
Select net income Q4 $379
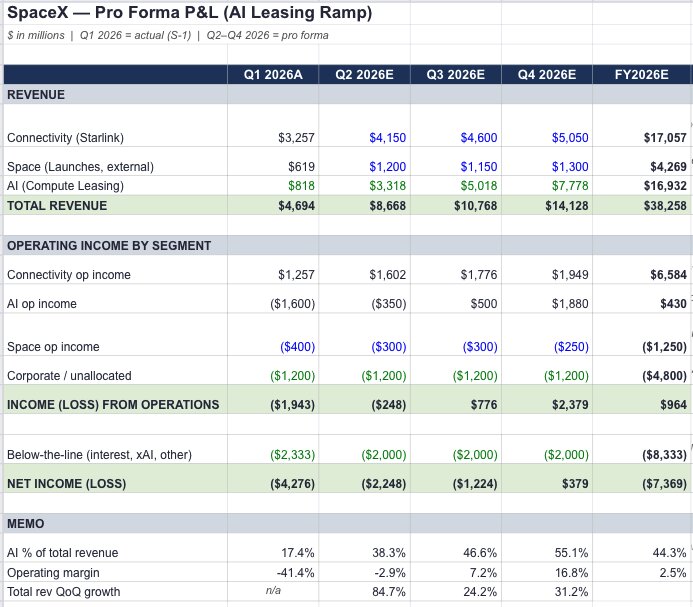tap(575, 484)
